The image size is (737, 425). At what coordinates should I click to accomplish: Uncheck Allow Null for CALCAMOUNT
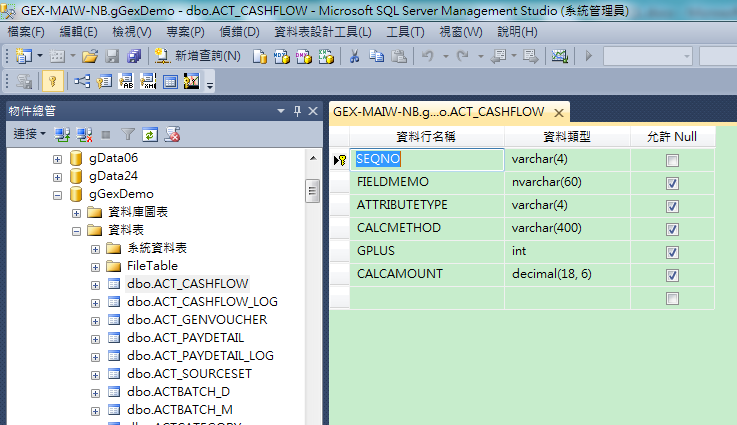point(672,275)
